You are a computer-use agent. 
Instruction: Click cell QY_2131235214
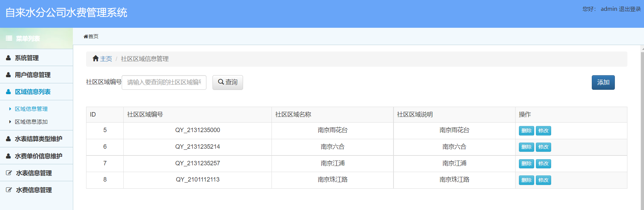coord(198,147)
